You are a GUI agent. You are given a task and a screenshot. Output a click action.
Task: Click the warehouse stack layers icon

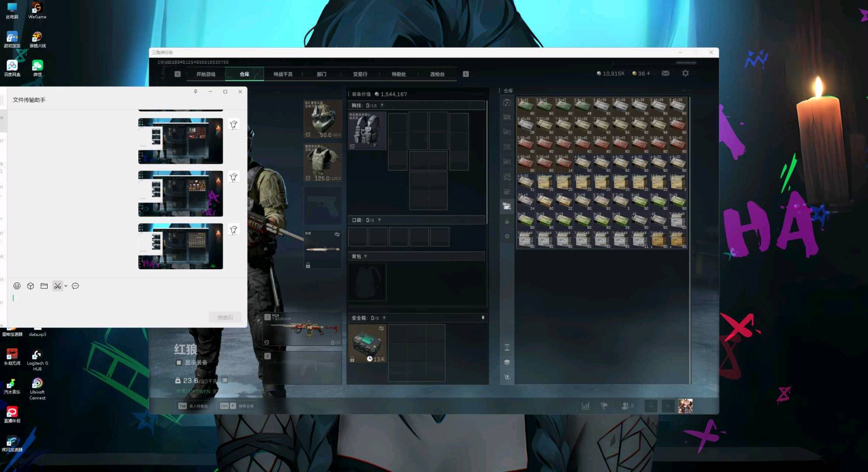tap(507, 362)
